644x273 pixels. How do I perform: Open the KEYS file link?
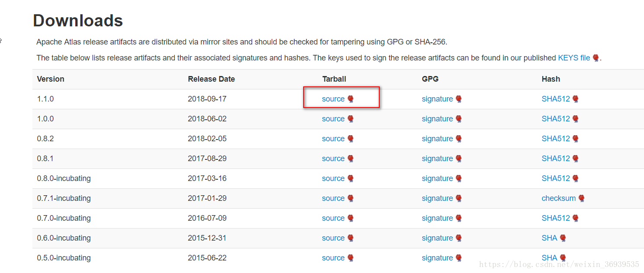(x=574, y=58)
